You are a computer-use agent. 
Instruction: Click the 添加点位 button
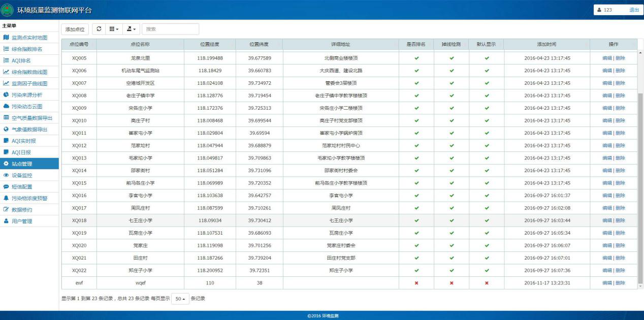pos(75,29)
